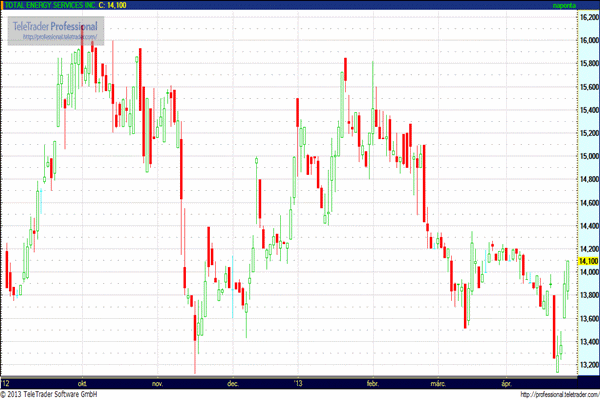Select the 'ápr.' month on time axis
600x400 pixels.
pos(506,382)
